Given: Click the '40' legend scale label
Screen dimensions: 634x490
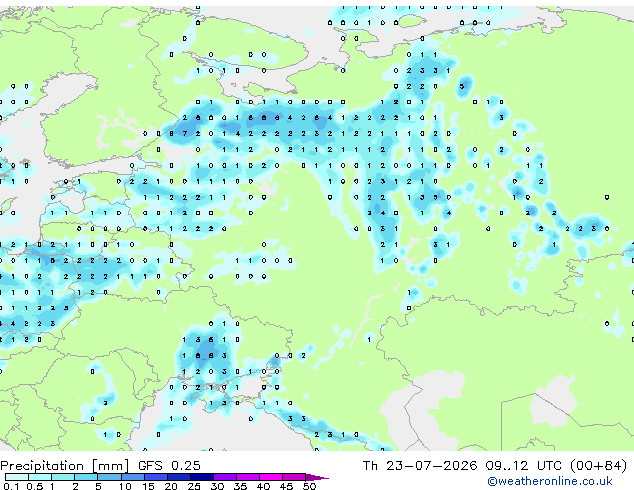Looking at the screenshot, I should 263,486.
